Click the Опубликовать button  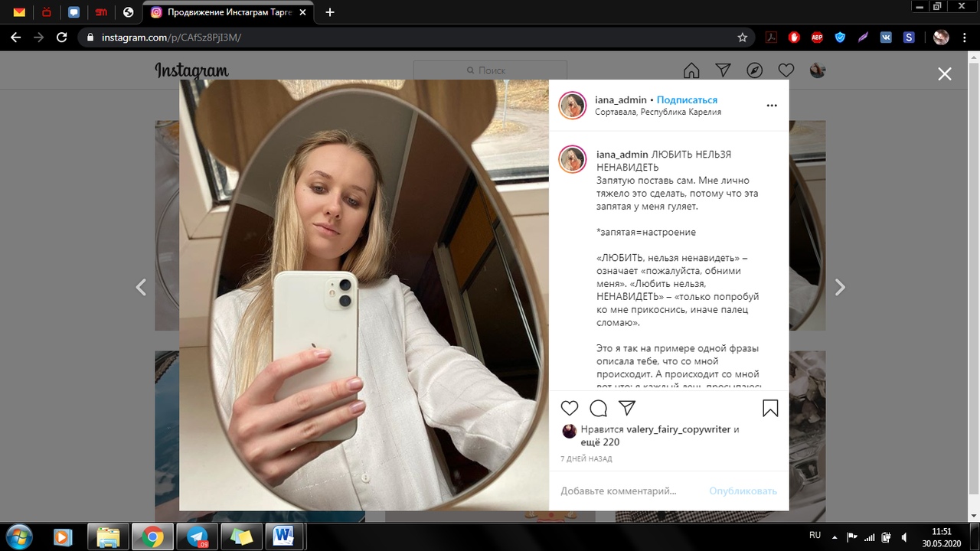[x=743, y=491]
